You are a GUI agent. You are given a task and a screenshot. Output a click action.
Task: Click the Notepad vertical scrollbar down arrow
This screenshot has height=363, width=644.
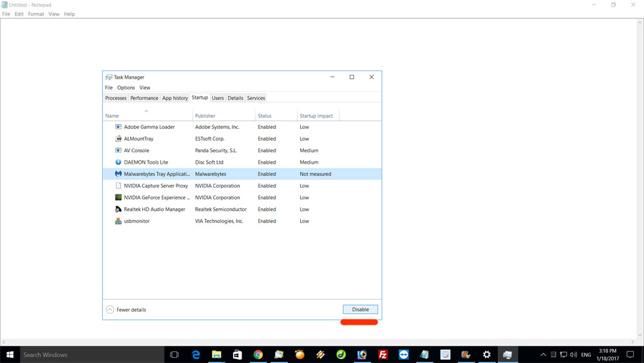click(640, 335)
